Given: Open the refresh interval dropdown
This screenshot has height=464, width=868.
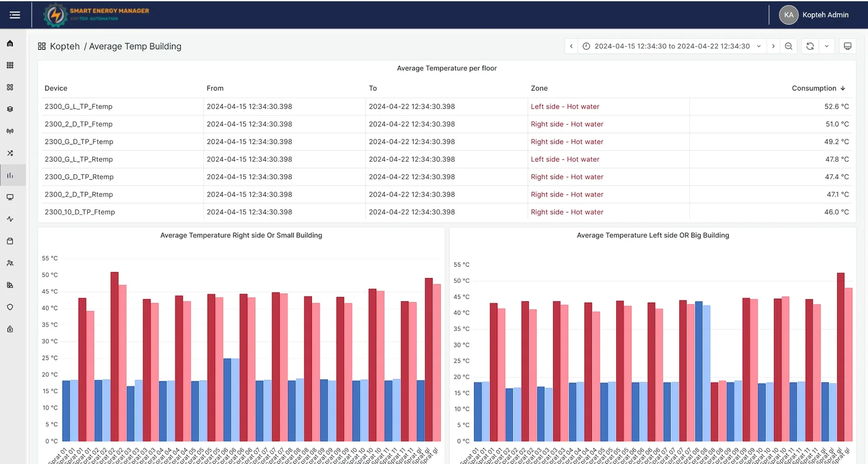Looking at the screenshot, I should tap(826, 46).
